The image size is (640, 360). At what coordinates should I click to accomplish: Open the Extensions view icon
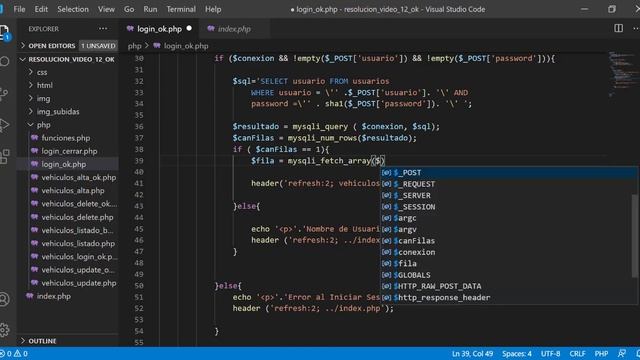[x=4, y=156]
